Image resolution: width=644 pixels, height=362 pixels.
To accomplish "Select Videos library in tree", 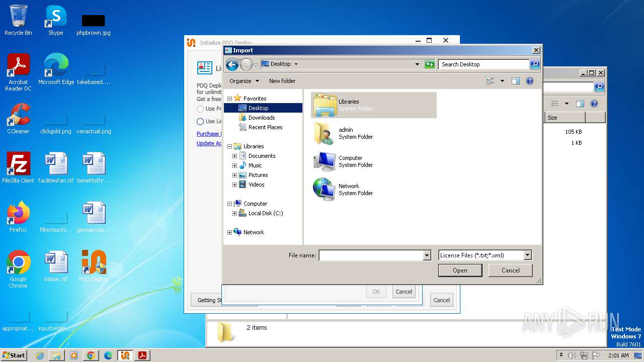I will (x=256, y=185).
